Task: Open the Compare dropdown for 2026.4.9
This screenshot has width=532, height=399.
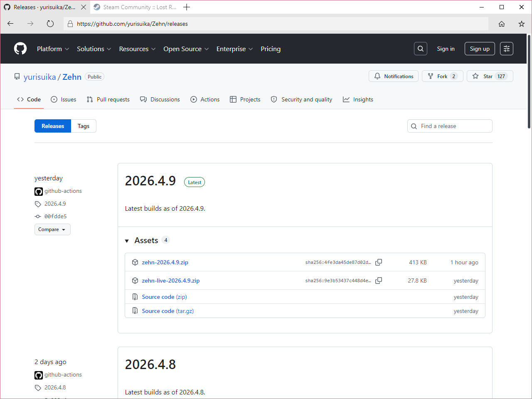Action: (x=52, y=229)
